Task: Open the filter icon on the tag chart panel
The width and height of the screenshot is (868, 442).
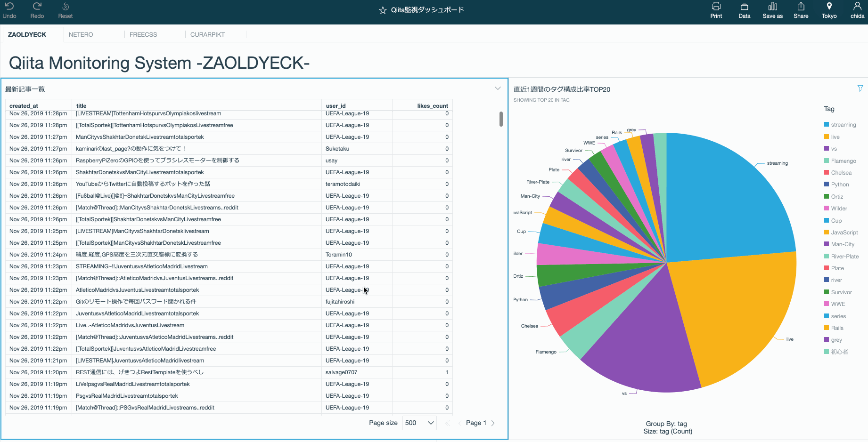Action: pyautogui.click(x=860, y=88)
